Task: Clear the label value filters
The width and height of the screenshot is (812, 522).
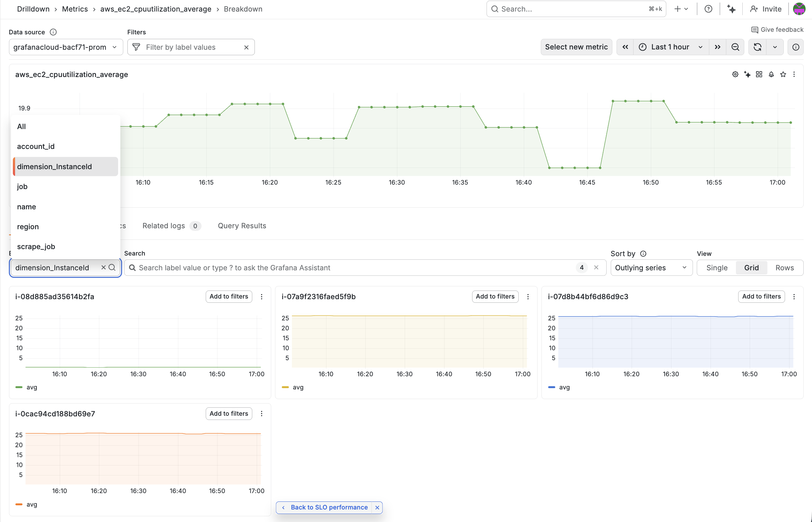Action: (x=246, y=48)
